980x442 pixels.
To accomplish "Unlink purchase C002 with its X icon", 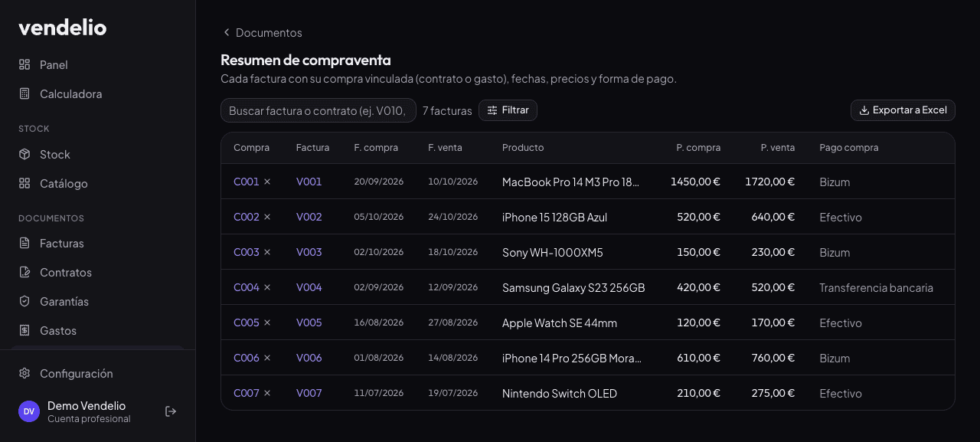I will (267, 217).
